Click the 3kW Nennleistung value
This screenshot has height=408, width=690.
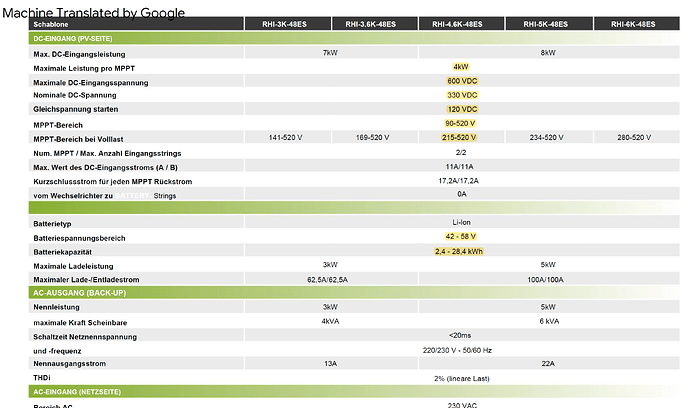(x=330, y=307)
